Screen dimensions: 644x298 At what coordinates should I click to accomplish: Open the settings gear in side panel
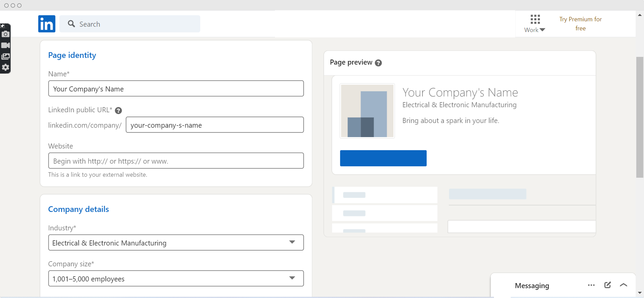[x=5, y=67]
